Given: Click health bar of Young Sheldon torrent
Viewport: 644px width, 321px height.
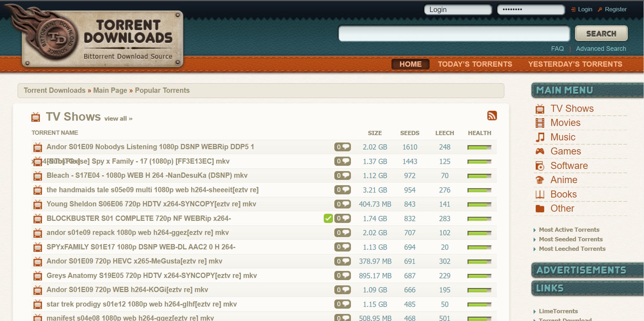Looking at the screenshot, I should click(x=479, y=205).
